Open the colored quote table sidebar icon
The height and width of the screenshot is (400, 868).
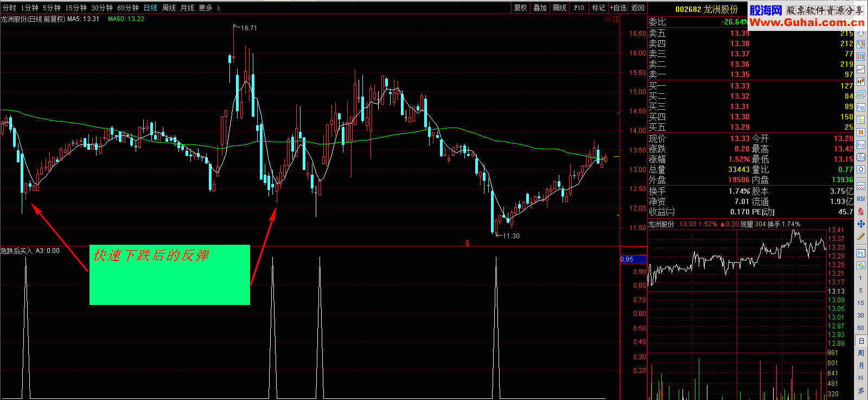[x=861, y=56]
